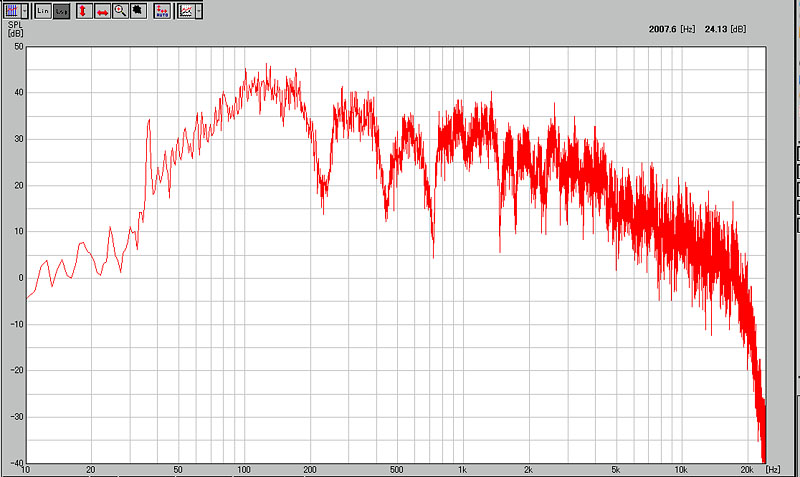The image size is (800, 477).
Task: Click the [Hz] unit label at axis end
Action: click(x=773, y=470)
